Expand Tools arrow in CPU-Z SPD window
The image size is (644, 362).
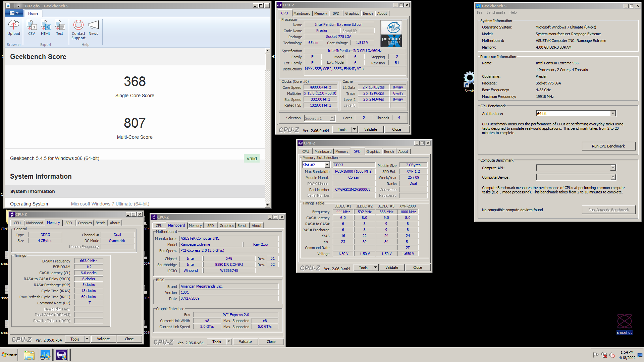(375, 267)
